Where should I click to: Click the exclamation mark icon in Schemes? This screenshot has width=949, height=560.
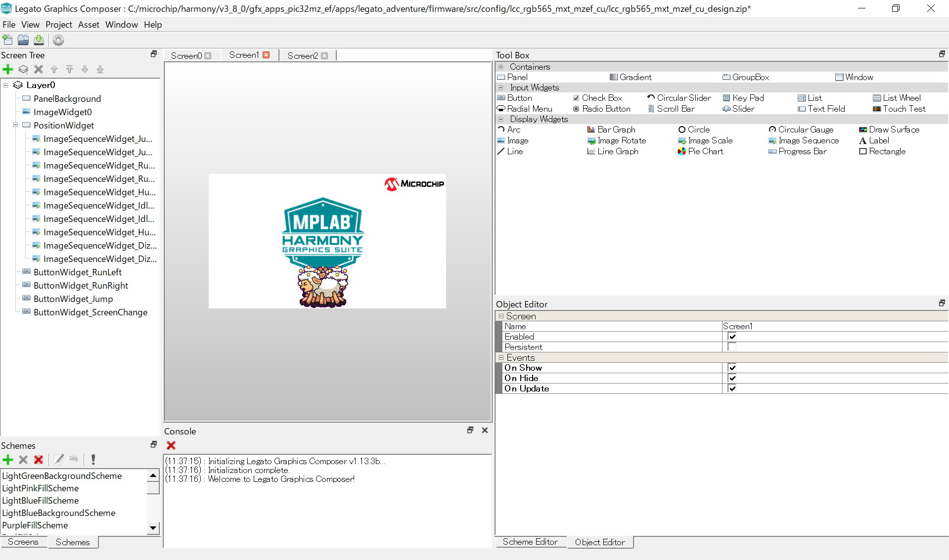click(x=93, y=460)
